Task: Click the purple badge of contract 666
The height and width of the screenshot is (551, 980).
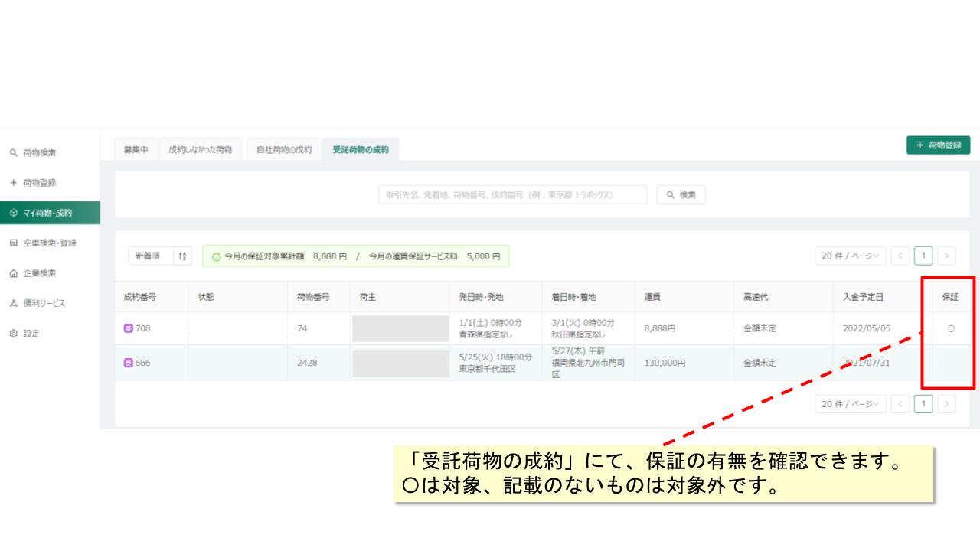Action: [x=129, y=363]
